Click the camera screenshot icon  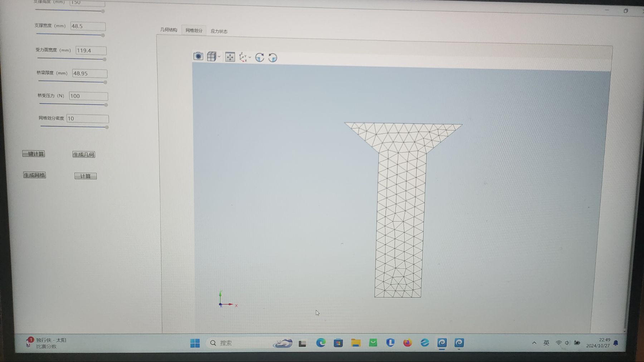[x=198, y=56]
